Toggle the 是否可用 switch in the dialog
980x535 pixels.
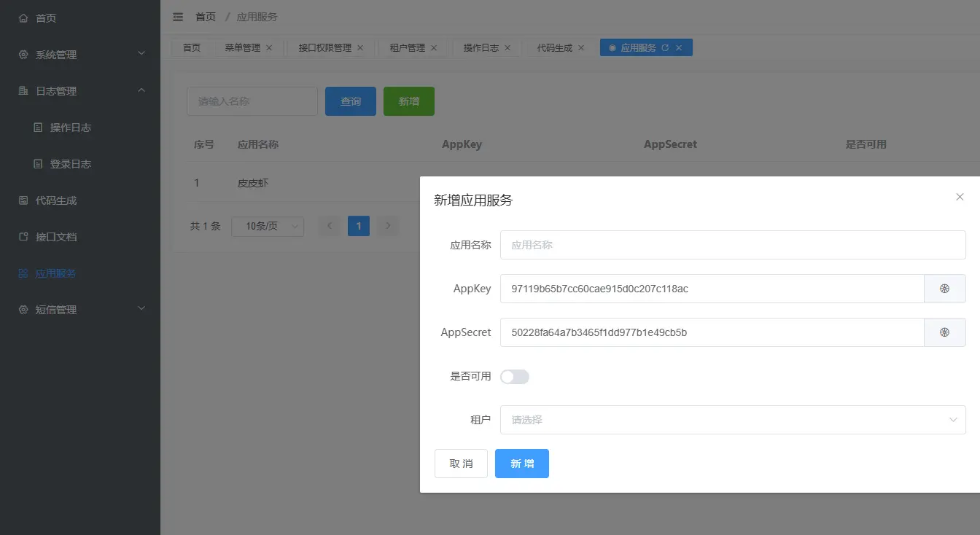514,376
